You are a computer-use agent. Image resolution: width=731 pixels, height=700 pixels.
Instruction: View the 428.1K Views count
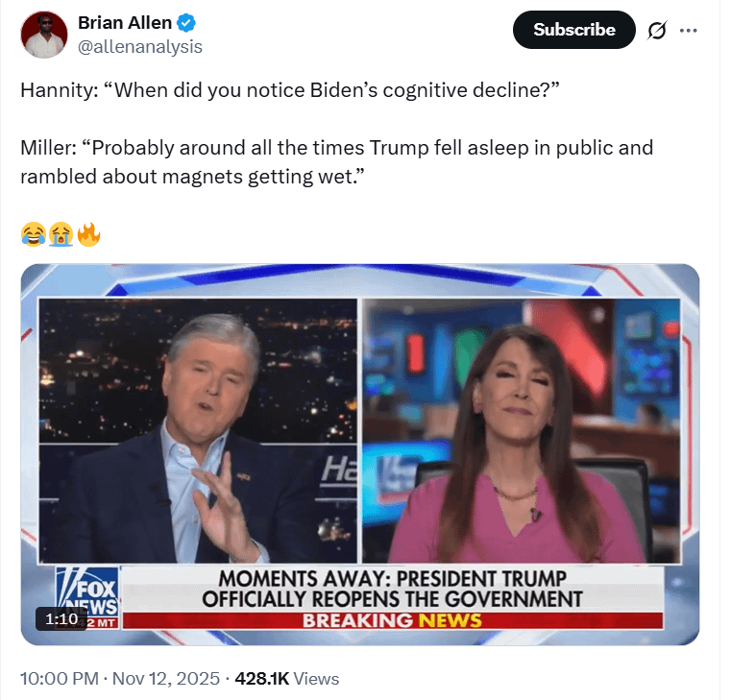[286, 679]
